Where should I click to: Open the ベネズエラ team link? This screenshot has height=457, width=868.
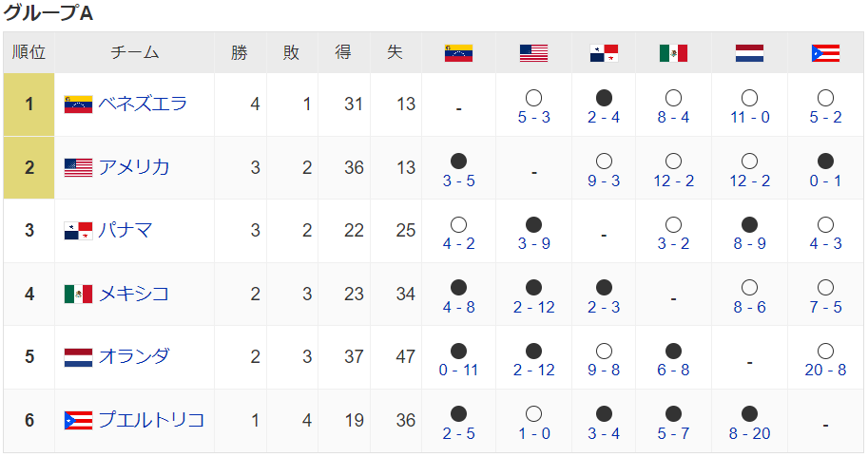(143, 105)
